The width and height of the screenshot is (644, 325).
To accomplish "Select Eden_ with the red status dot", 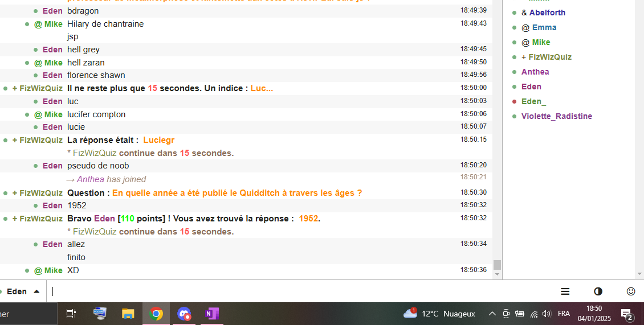I will tap(533, 101).
